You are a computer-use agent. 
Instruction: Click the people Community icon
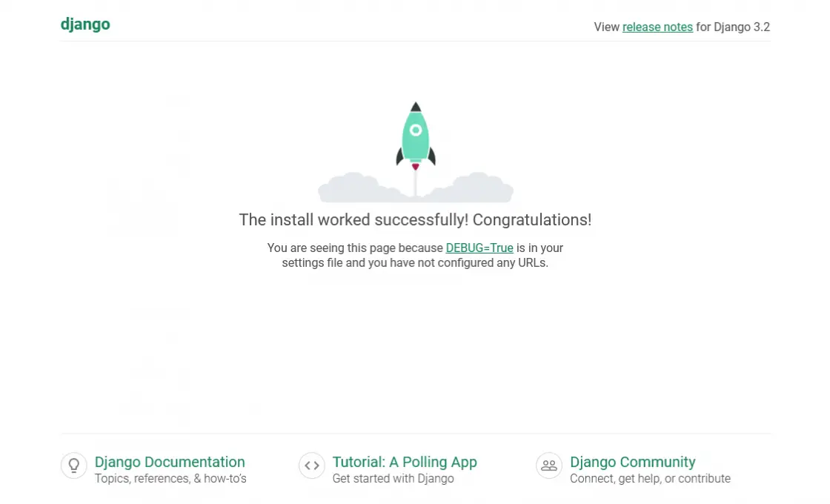[x=549, y=466]
